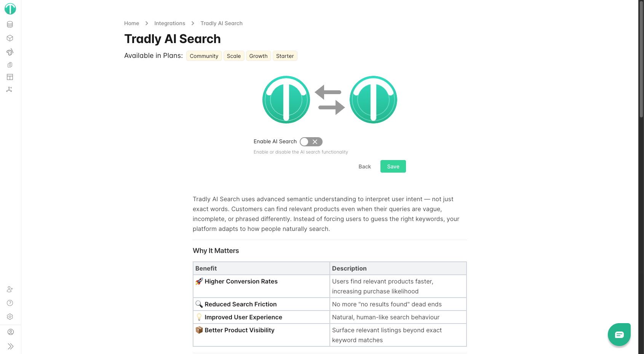This screenshot has width=644, height=354.
Task: Click the copy documents icon in sidebar
Action: coord(10,65)
